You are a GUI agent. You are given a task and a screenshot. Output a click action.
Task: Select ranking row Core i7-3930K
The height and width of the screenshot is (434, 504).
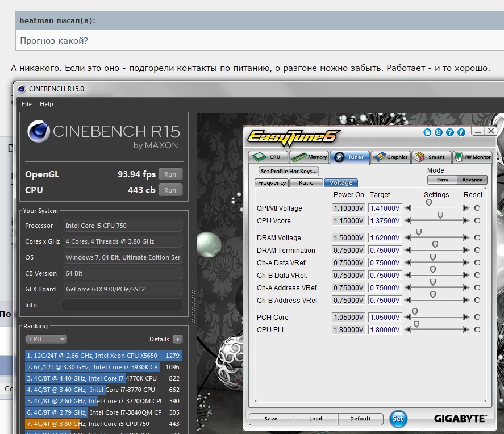click(x=103, y=367)
